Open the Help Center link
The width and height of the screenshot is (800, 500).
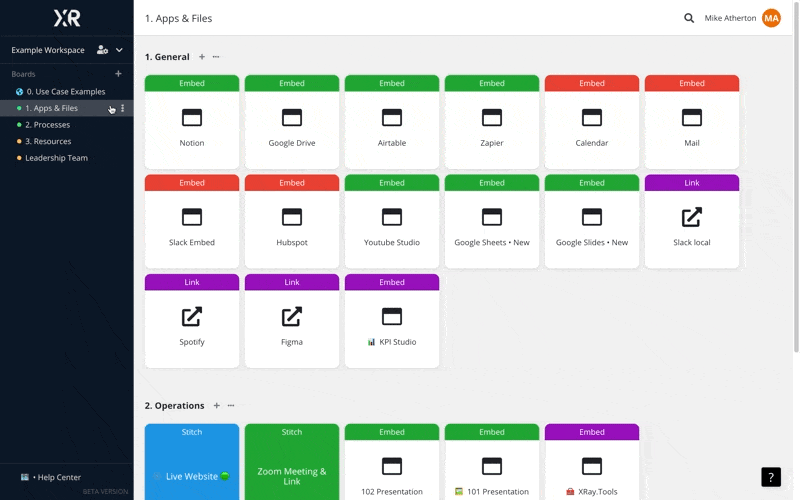[x=51, y=478]
